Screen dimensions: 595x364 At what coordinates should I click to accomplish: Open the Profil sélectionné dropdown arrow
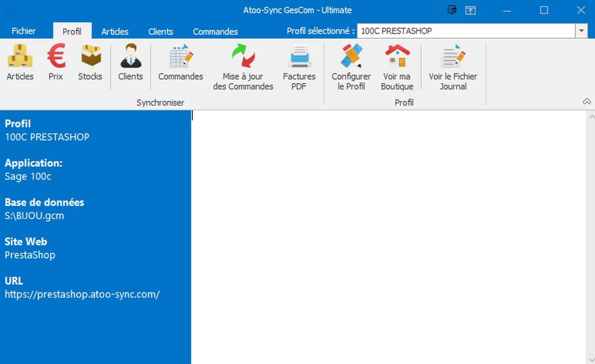coord(582,31)
